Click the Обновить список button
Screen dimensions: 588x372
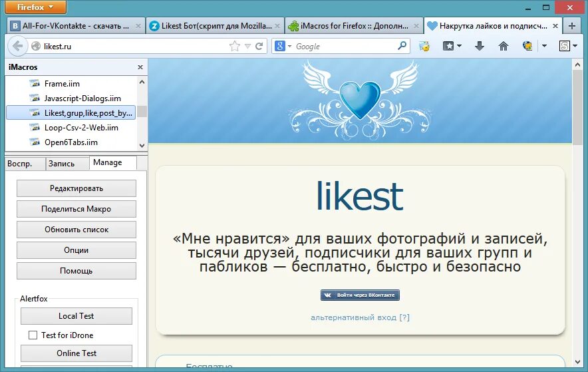pyautogui.click(x=76, y=230)
